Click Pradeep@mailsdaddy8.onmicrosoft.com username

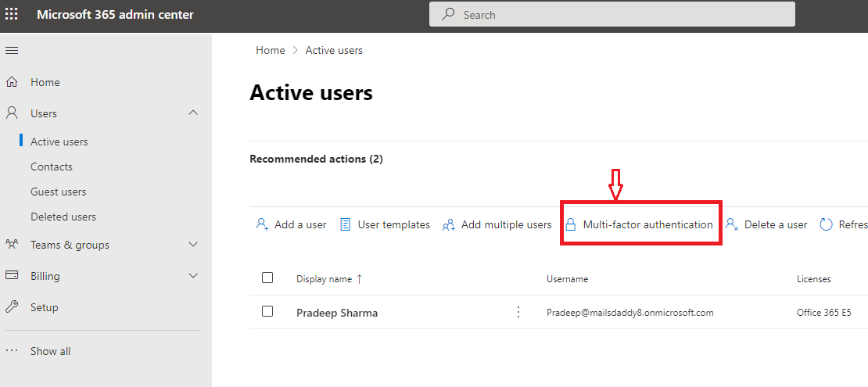coord(630,313)
